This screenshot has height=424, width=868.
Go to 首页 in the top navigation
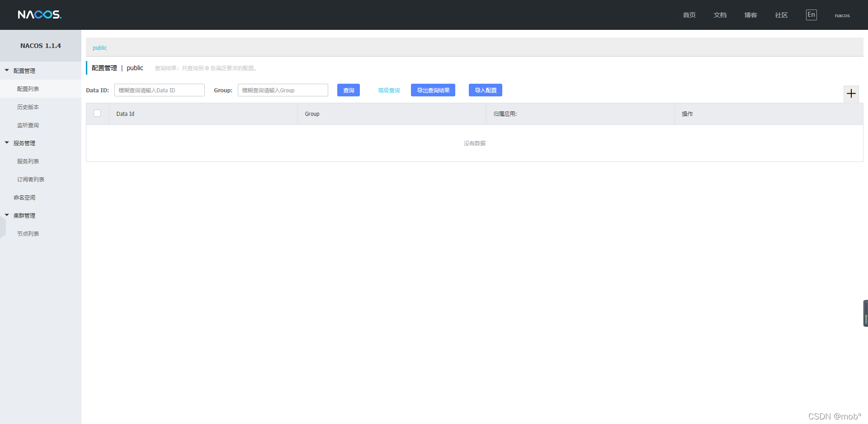coord(689,15)
